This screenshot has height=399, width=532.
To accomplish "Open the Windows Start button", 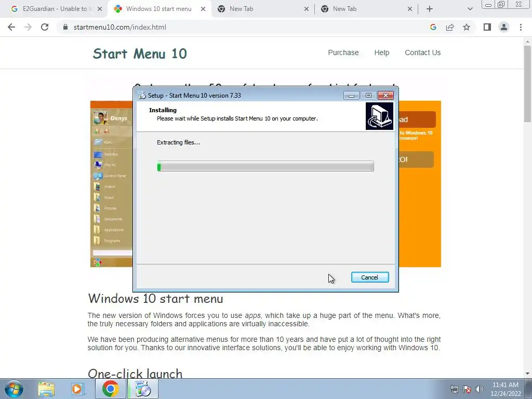I will pyautogui.click(x=14, y=389).
